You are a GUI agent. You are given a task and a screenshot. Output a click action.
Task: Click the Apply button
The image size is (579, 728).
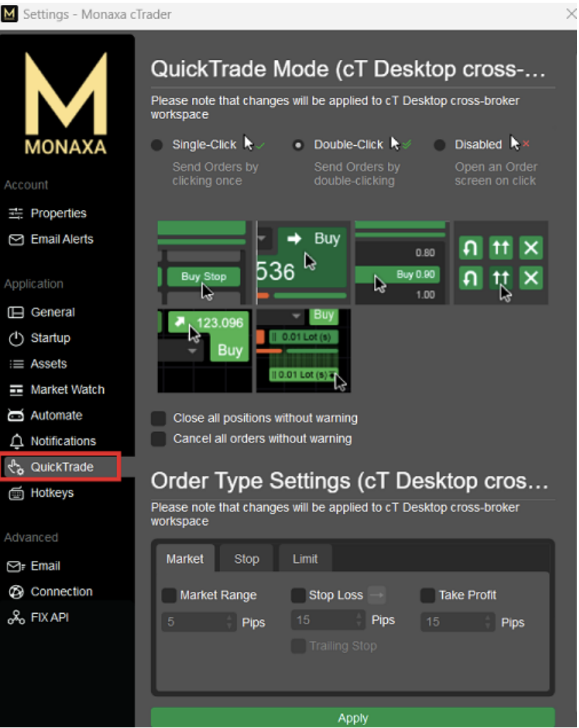[353, 718]
